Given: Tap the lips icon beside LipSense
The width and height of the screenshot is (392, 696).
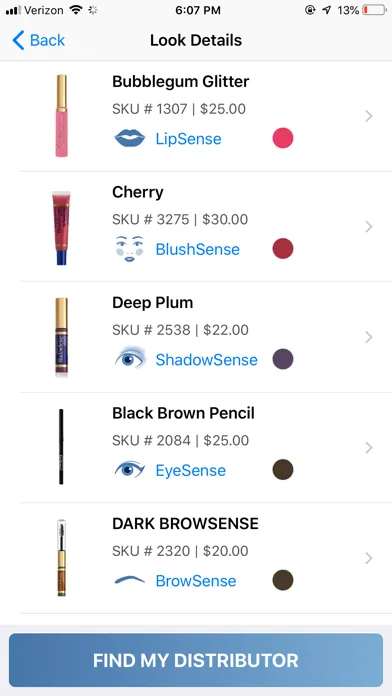Looking at the screenshot, I should click(130, 138).
